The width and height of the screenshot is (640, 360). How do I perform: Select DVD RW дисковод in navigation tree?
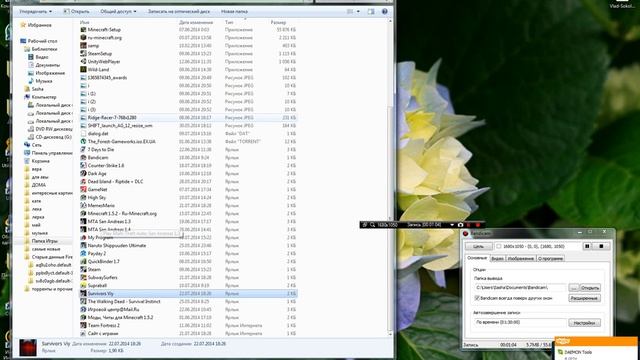pyautogui.click(x=53, y=129)
